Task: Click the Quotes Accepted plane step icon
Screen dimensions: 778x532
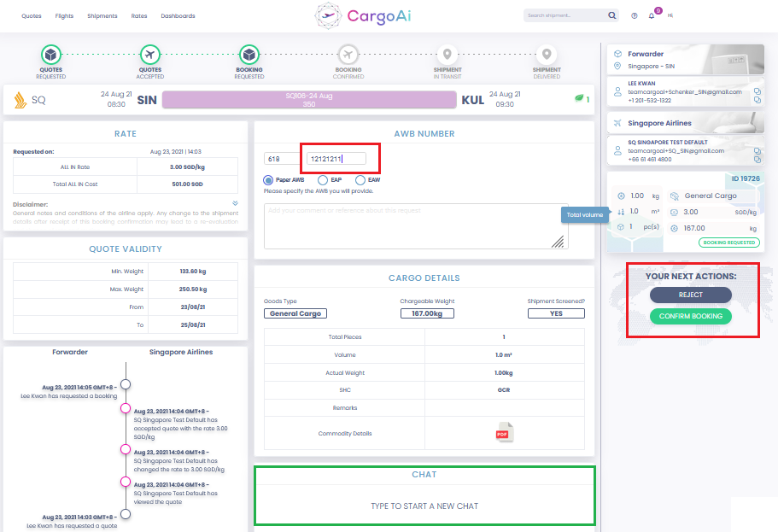Action: (x=149, y=54)
